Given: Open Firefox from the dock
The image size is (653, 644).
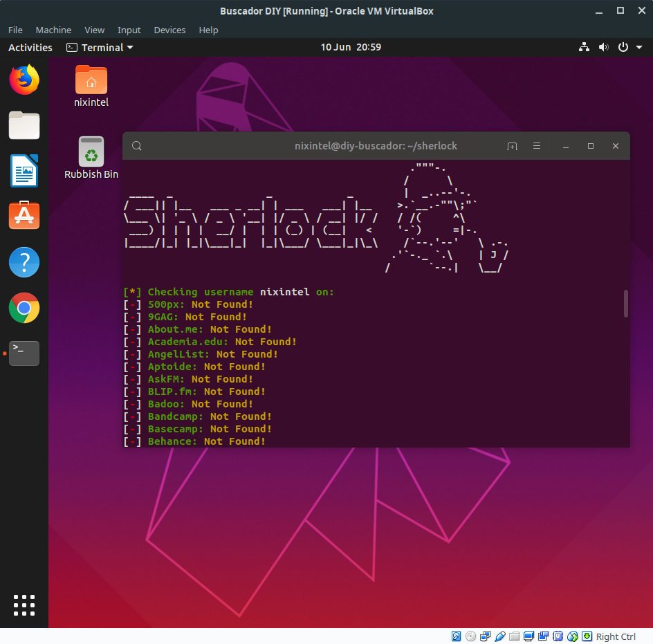Looking at the screenshot, I should 24,80.
